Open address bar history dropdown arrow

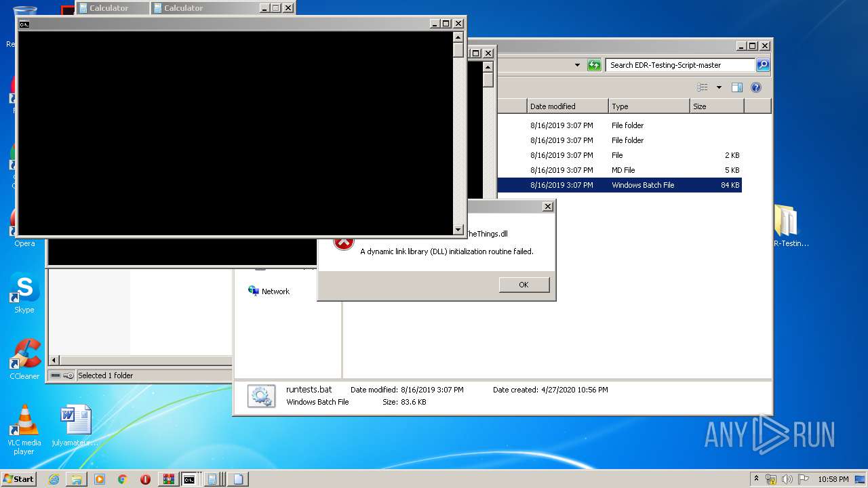[577, 65]
